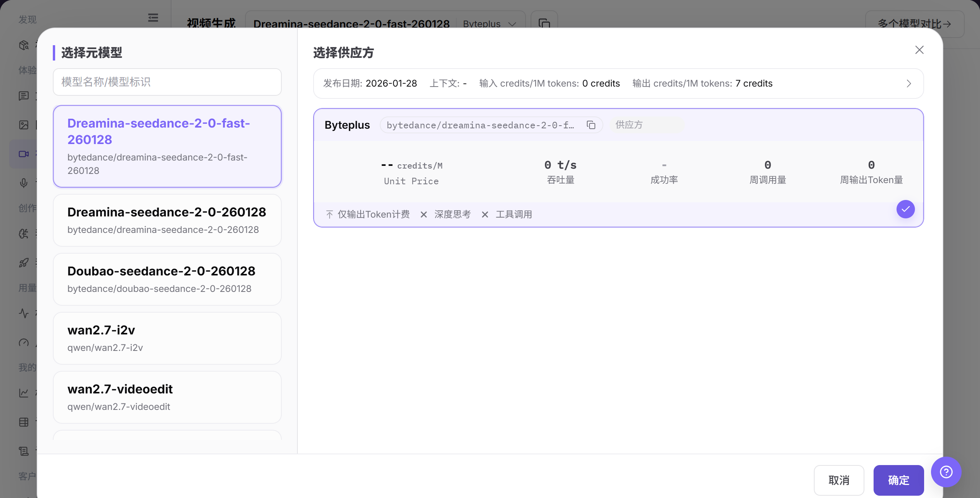Image resolution: width=980 pixels, height=498 pixels.
Task: Click the Byteplus supplier name
Action: tap(347, 125)
